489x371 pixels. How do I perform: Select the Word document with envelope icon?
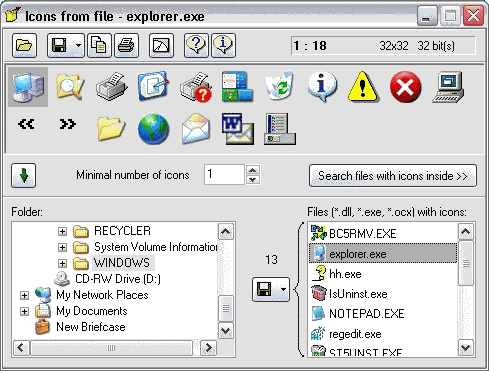(238, 129)
